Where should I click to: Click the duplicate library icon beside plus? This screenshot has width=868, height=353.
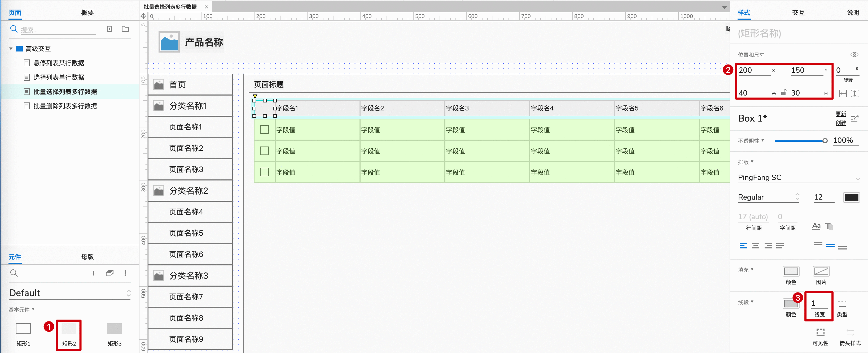tap(109, 273)
